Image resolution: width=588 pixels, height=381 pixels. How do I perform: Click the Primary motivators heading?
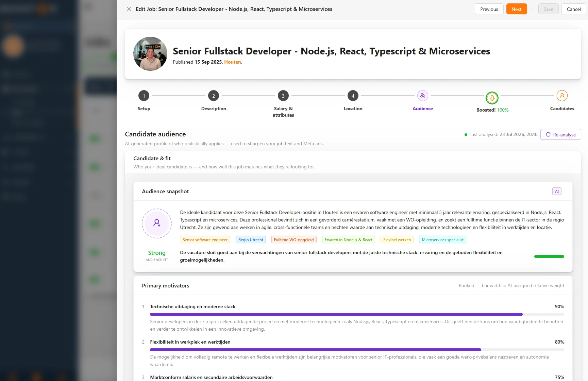coord(166,286)
